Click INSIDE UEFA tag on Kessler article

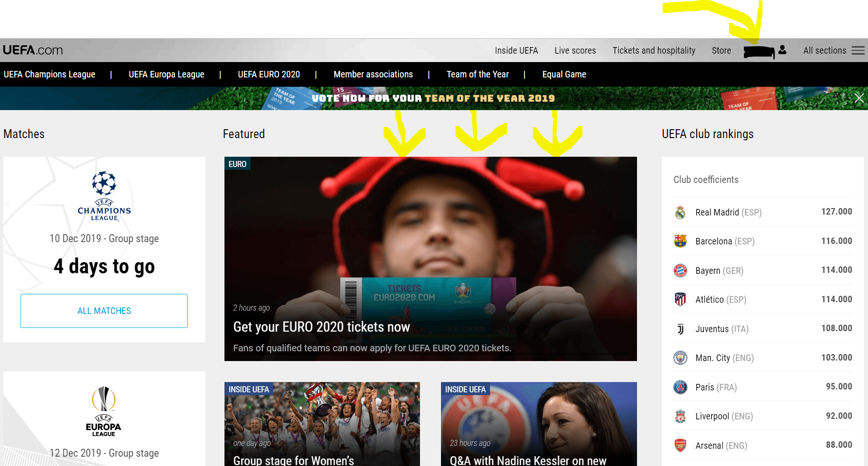[x=465, y=389]
